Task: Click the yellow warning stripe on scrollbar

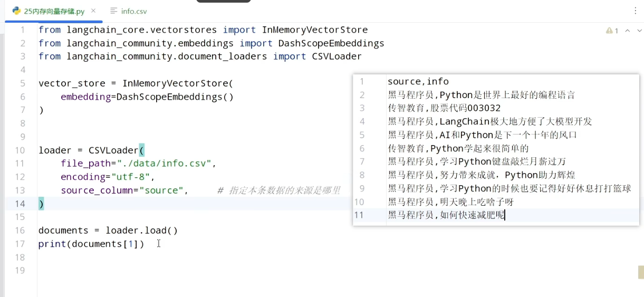Action: pyautogui.click(x=641, y=272)
